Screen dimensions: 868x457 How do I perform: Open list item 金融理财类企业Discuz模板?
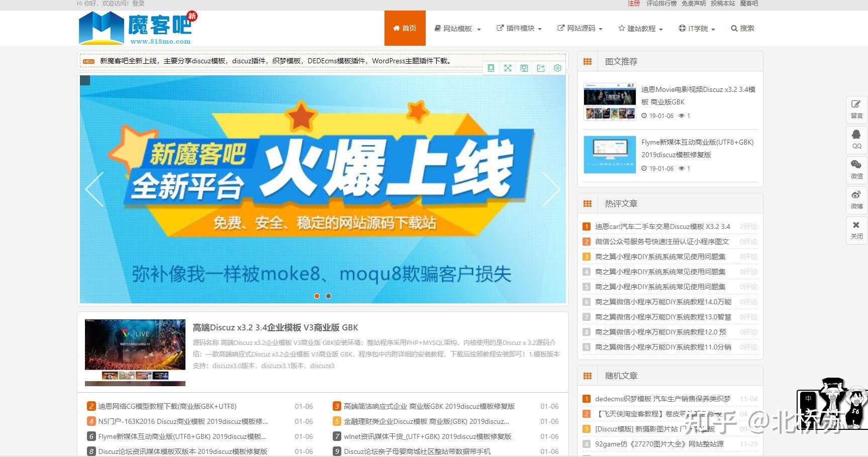[x=426, y=421]
